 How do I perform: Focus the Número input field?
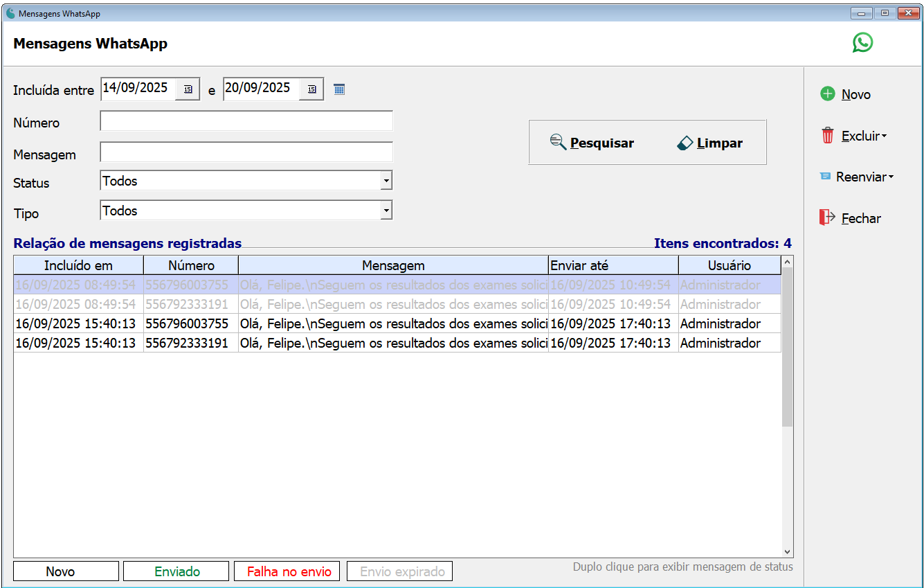246,121
